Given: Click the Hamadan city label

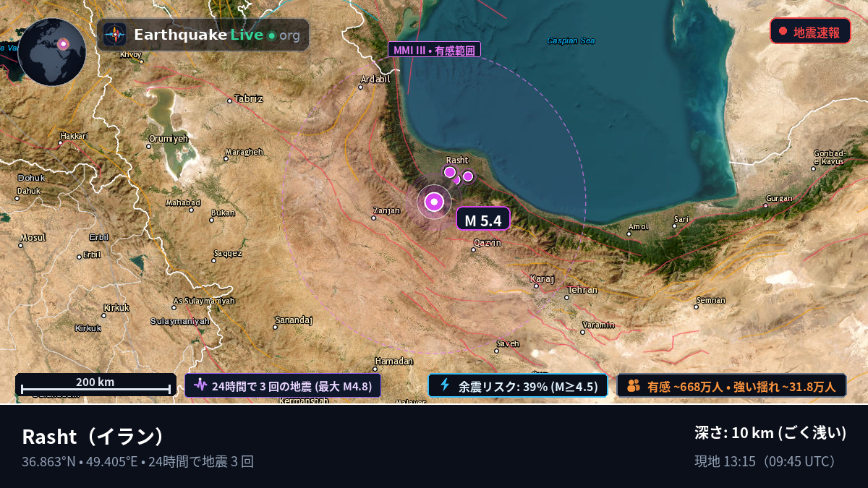Looking at the screenshot, I should (x=393, y=361).
